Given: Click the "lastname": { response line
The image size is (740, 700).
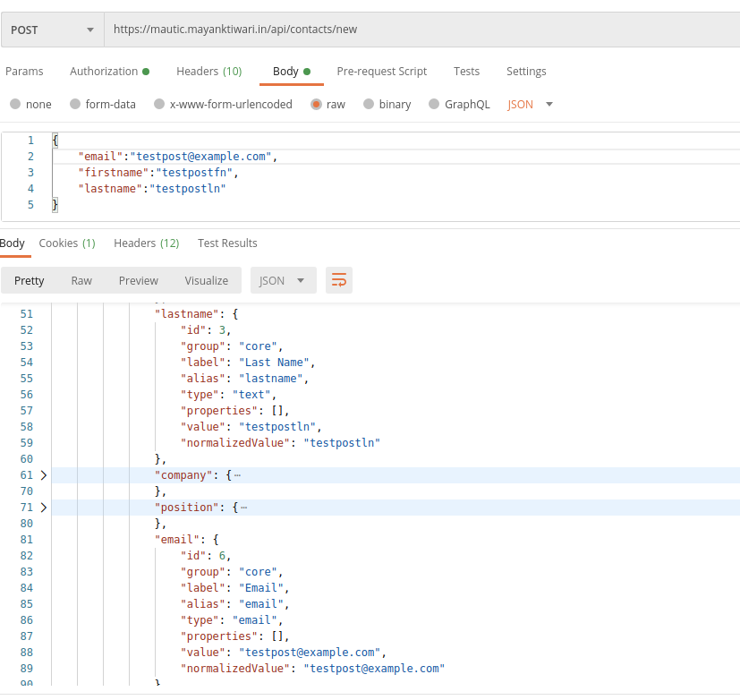Looking at the screenshot, I should click(x=196, y=314).
